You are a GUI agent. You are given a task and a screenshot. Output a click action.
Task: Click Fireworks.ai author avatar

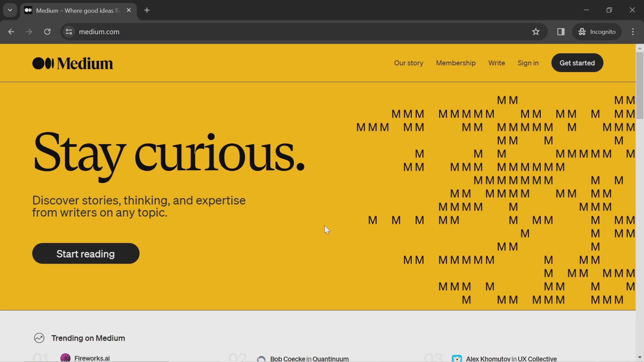point(65,358)
